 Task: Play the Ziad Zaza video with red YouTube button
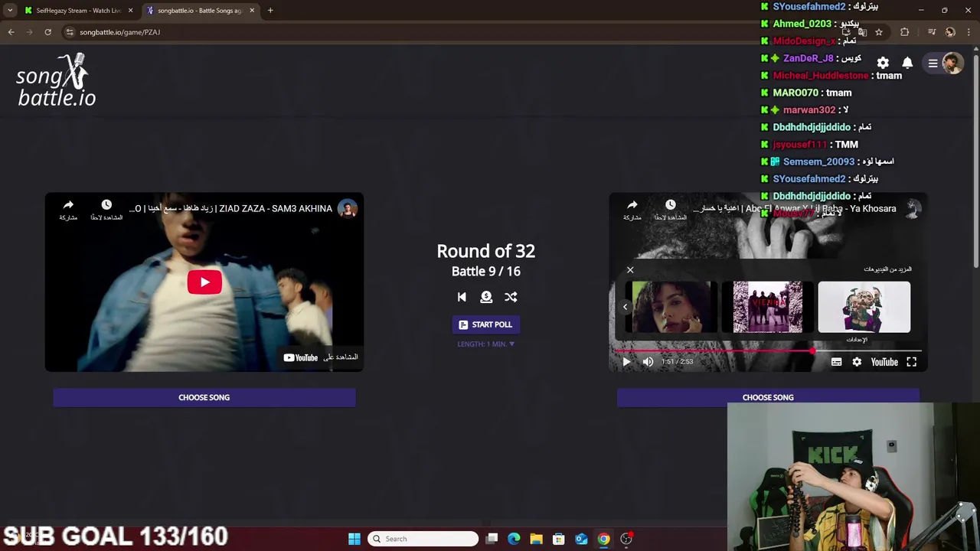click(x=204, y=282)
